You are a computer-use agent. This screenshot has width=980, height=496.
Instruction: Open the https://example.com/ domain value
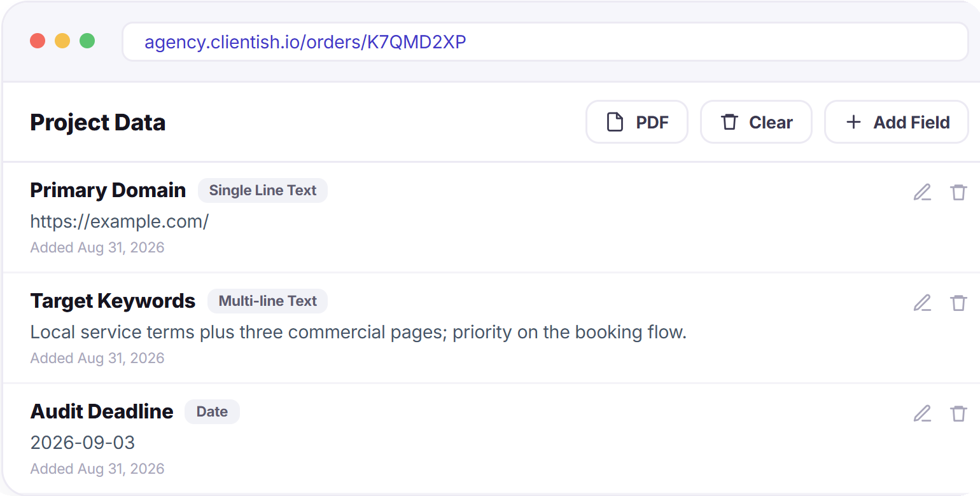pos(120,222)
